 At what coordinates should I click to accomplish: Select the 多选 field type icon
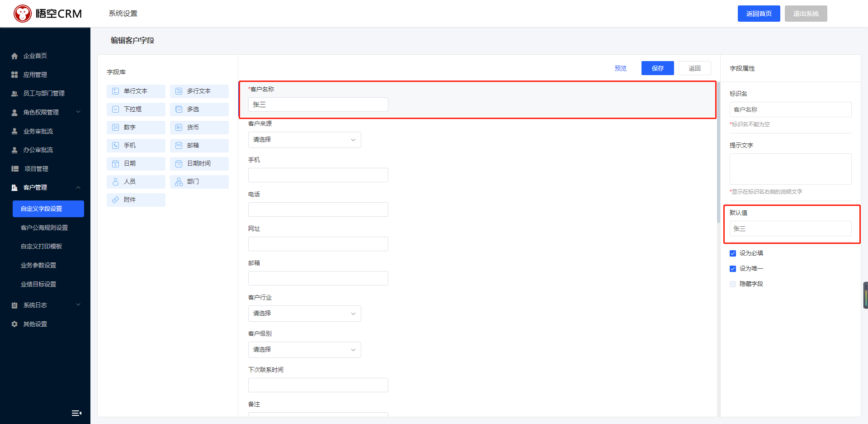point(179,109)
